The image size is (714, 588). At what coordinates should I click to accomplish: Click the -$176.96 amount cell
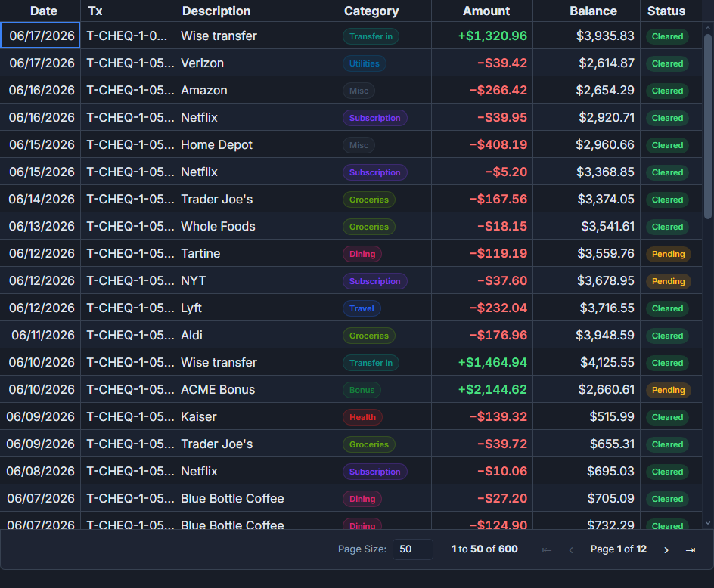482,335
